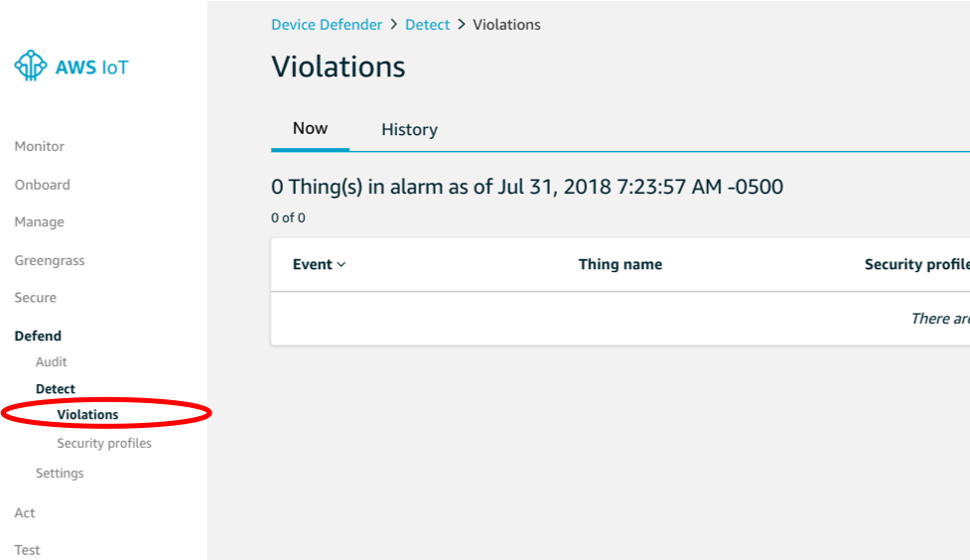970x560 pixels.
Task: Open Greengrass in the sidebar
Action: [50, 260]
